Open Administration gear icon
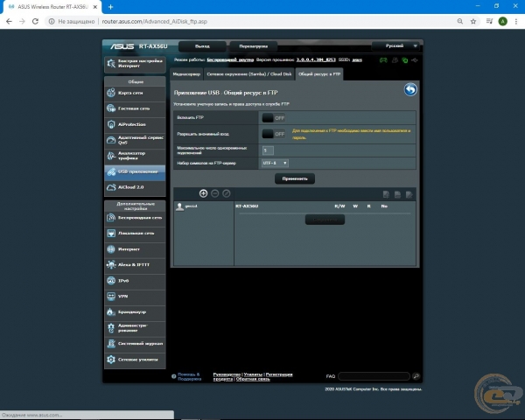 pyautogui.click(x=111, y=328)
